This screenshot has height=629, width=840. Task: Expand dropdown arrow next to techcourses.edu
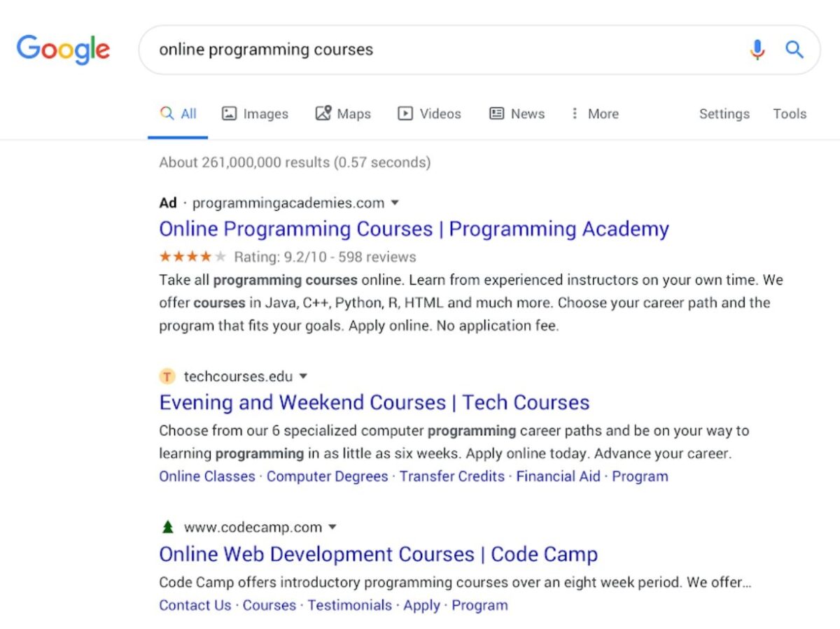303,376
